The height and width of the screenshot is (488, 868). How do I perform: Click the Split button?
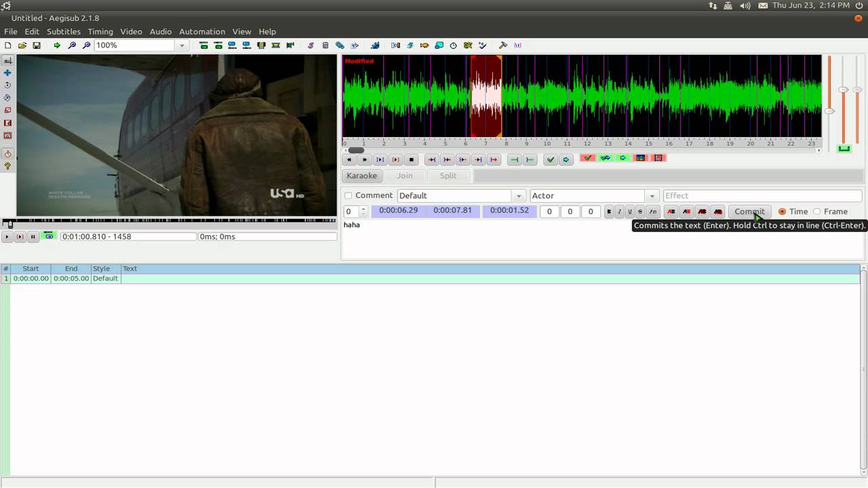tap(448, 176)
